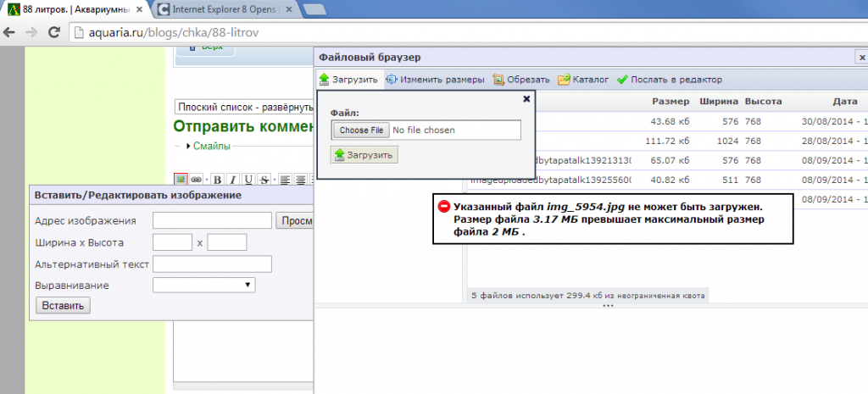Click the Просм browse button
Viewport: 868px width, 394px height.
294,221
